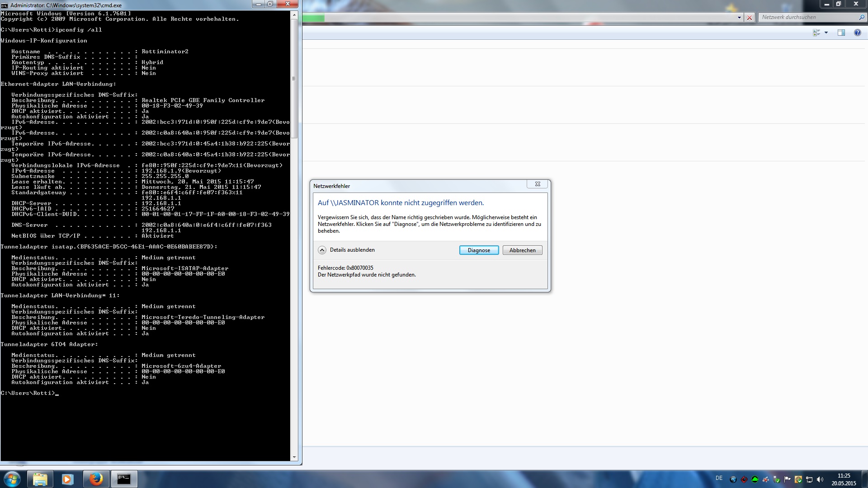Viewport: 868px width, 488px height.
Task: Open the view options dropdown arrow
Action: click(826, 33)
